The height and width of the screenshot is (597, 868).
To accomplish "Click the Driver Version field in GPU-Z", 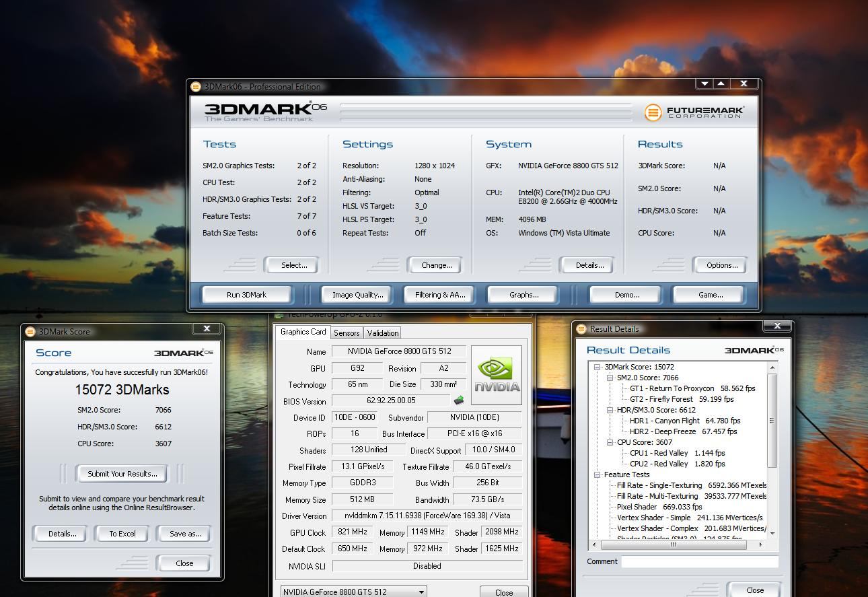I will (427, 516).
